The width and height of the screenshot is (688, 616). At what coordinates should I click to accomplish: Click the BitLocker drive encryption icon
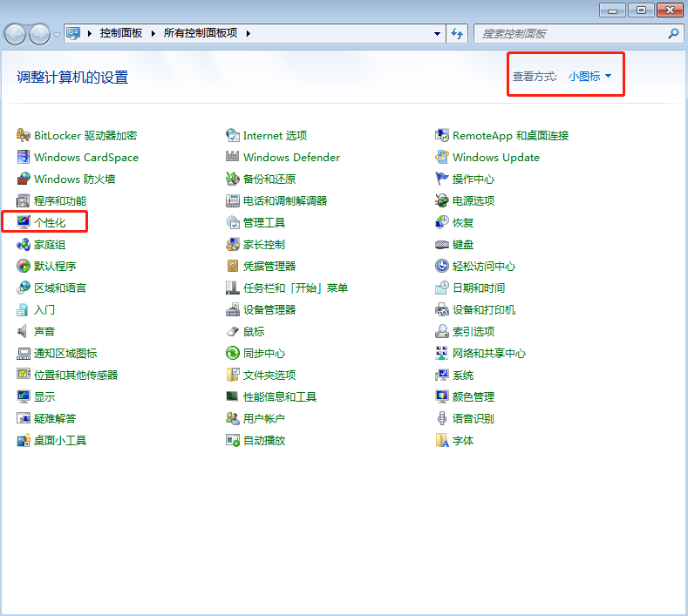click(24, 136)
